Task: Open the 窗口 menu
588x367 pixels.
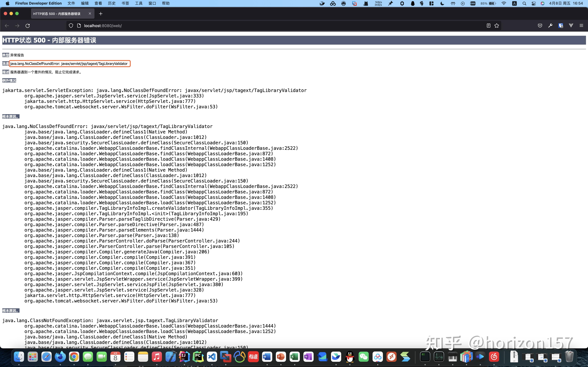Action: pos(152,3)
